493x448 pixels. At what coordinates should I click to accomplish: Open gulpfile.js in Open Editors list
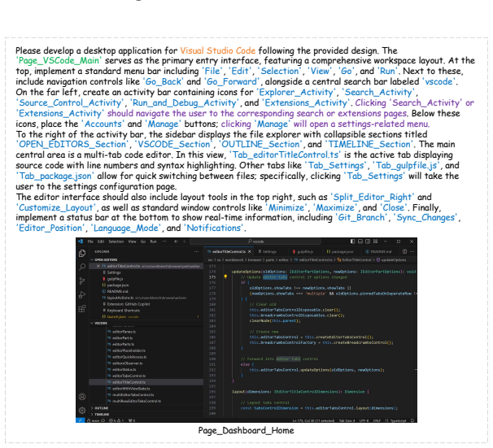coord(146,279)
